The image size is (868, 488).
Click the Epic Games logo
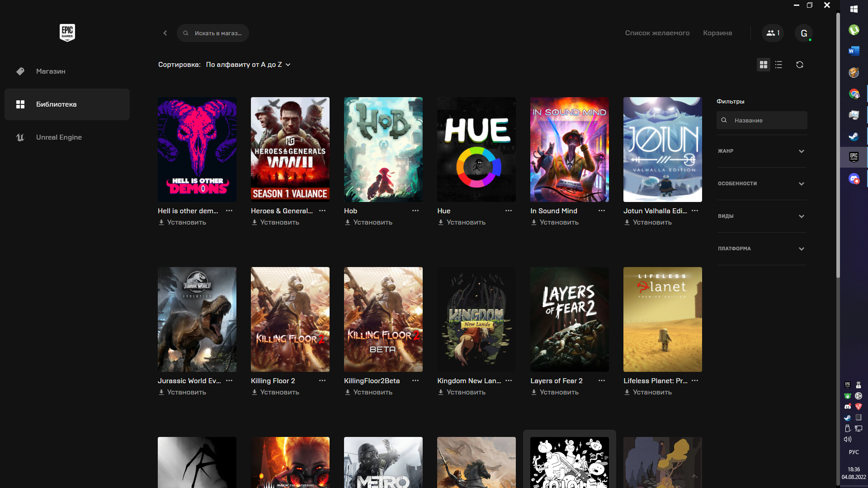67,33
